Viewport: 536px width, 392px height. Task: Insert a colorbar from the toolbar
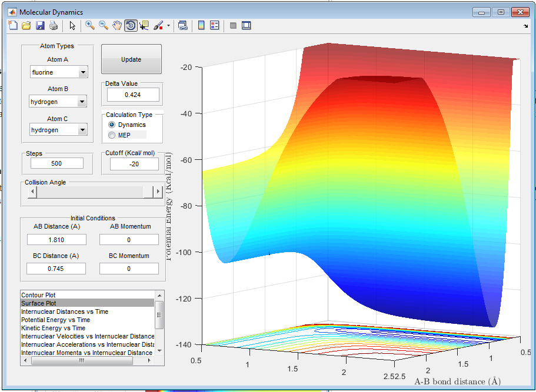[201, 25]
